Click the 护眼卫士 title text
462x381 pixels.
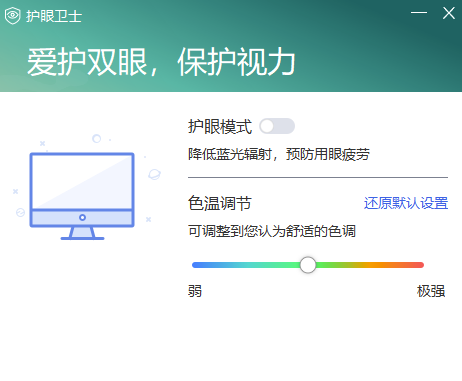click(x=54, y=16)
